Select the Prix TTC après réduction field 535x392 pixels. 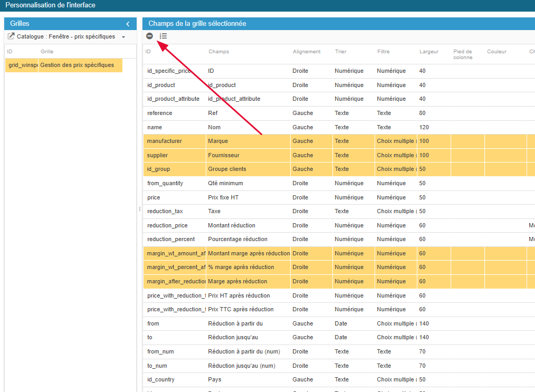241,310
